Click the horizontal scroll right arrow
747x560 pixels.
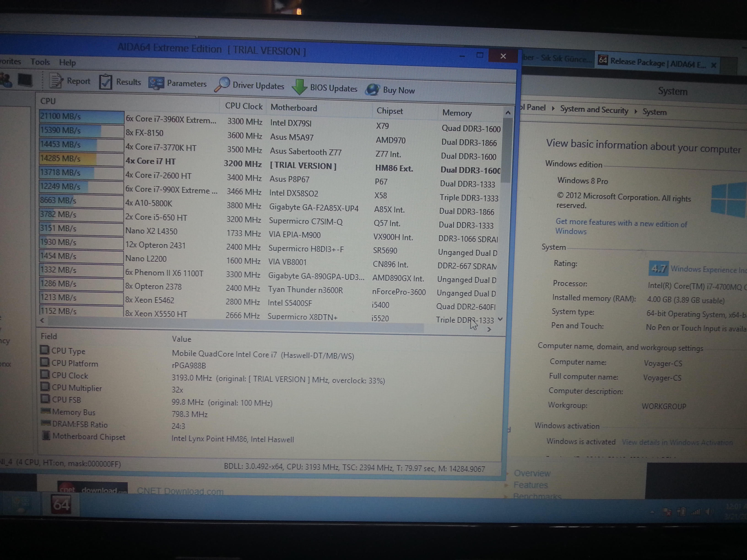tap(489, 329)
